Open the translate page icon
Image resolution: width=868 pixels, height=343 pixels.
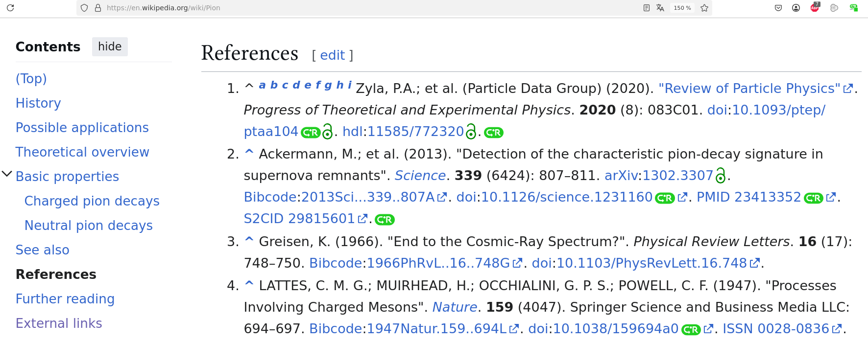click(660, 8)
